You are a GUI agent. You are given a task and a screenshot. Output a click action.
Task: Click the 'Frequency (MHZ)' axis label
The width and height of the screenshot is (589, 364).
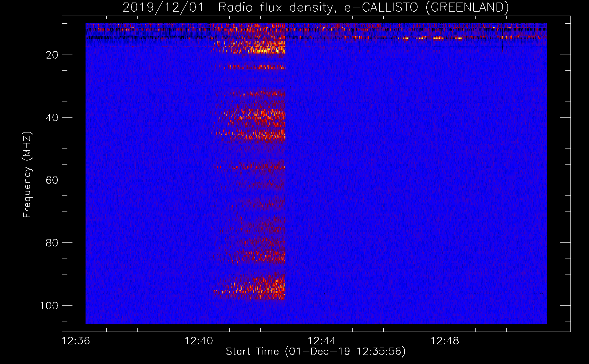28,175
